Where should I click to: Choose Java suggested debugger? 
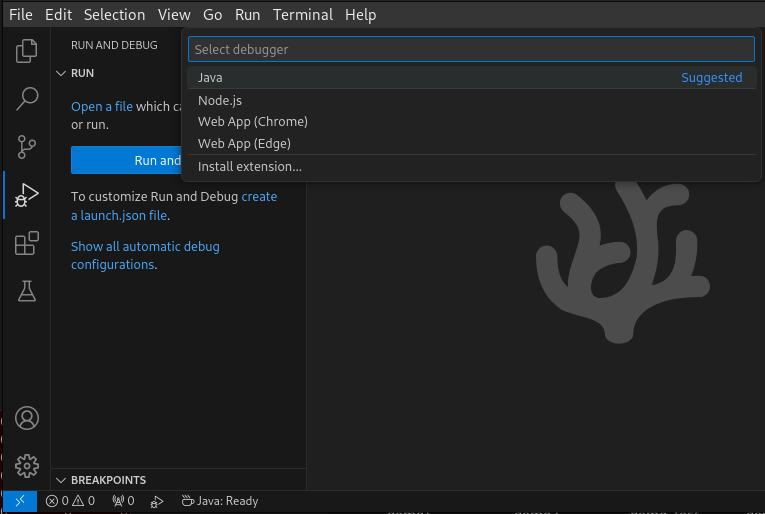(x=471, y=78)
